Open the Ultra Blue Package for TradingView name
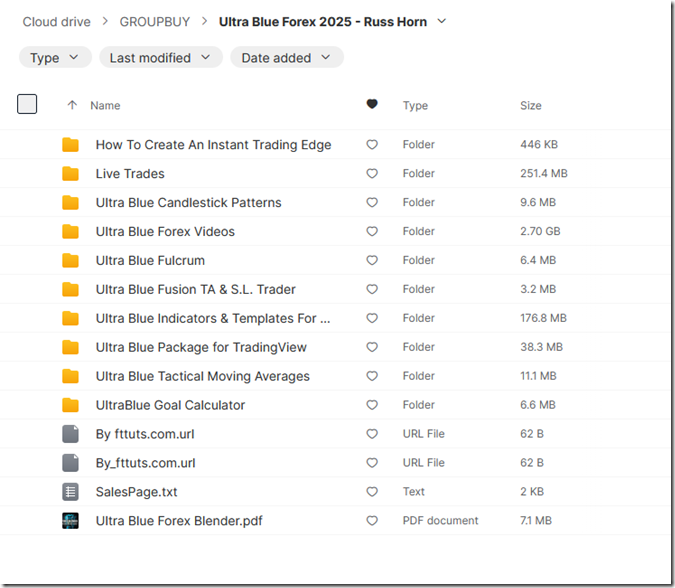Viewport: 675px width, 588px height. click(x=201, y=347)
